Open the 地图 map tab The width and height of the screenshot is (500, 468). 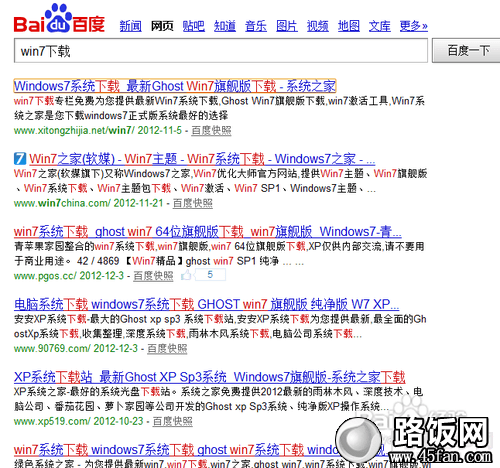coord(349,26)
